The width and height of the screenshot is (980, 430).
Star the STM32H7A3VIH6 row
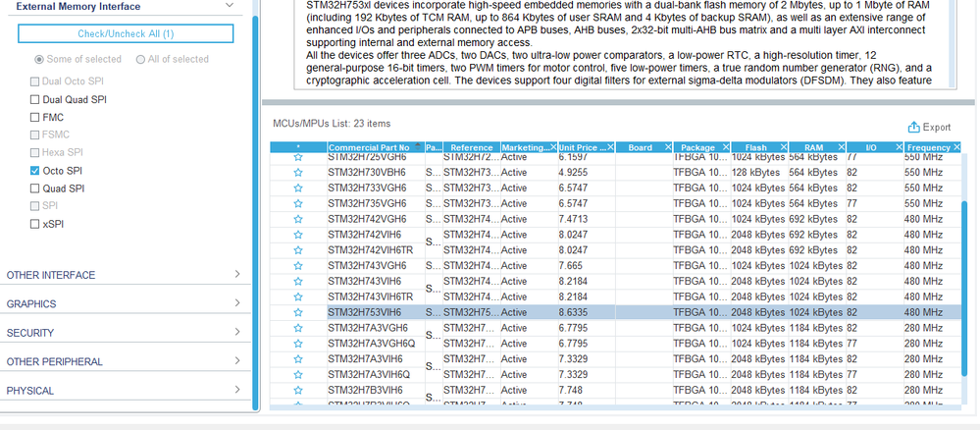[298, 359]
